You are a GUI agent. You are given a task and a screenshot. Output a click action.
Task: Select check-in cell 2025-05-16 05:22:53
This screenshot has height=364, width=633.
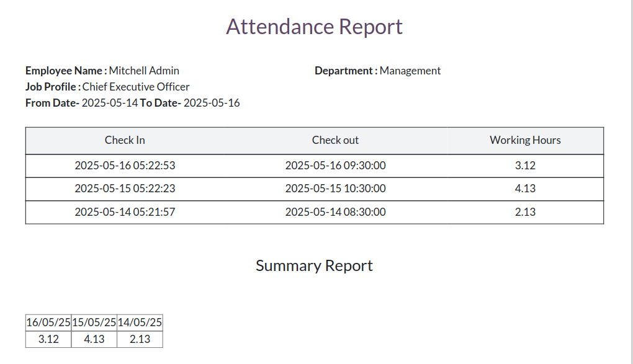click(x=125, y=166)
